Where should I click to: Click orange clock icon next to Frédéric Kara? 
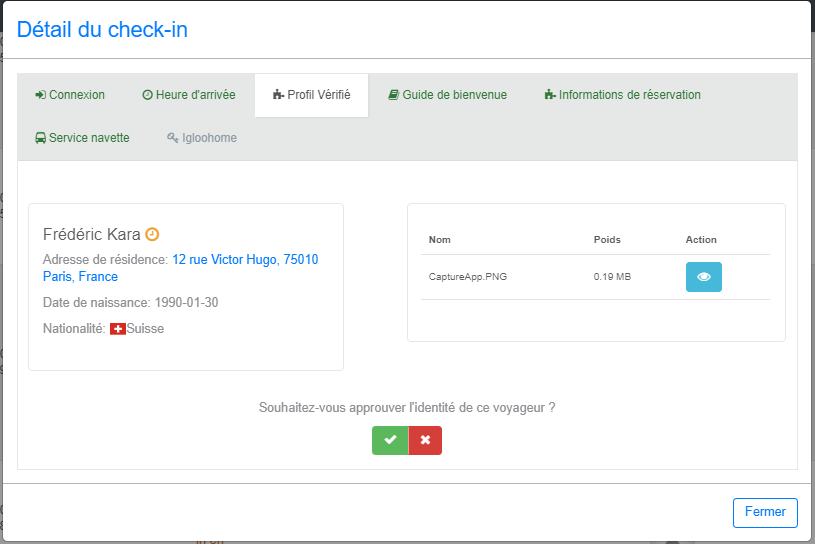tap(152, 234)
